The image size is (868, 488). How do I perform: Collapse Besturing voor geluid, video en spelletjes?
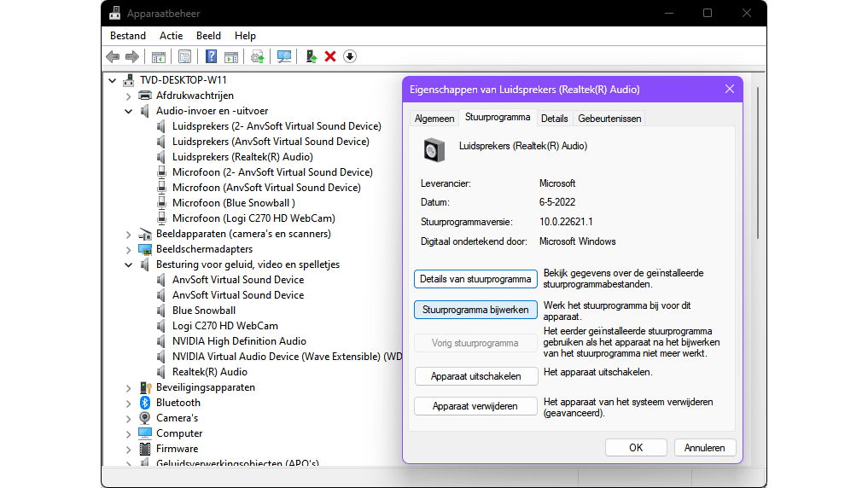[128, 265]
